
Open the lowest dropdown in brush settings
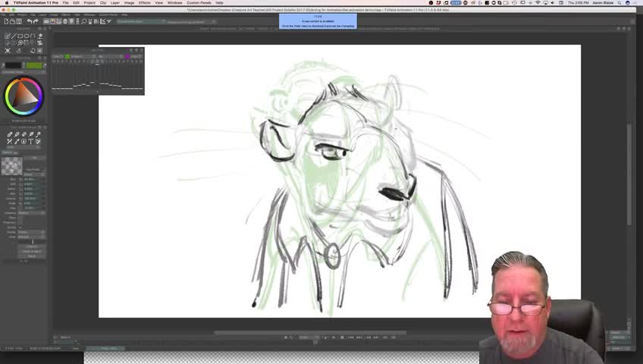click(32, 237)
